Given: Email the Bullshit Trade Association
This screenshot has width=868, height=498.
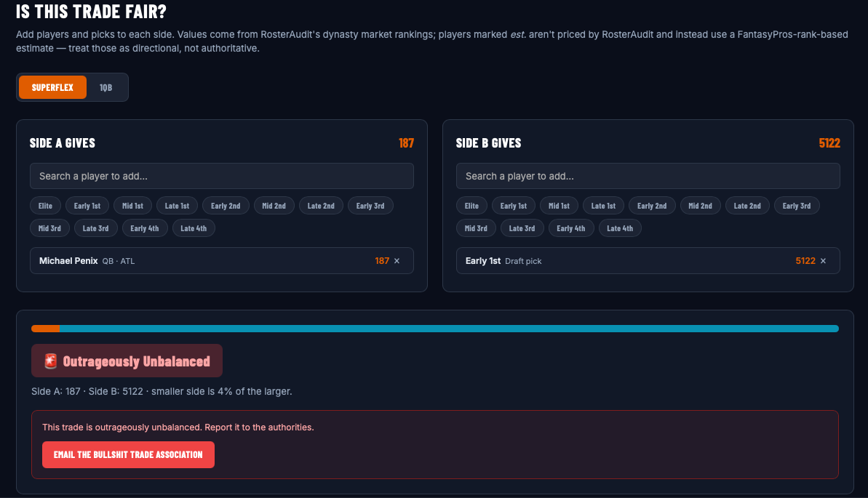Looking at the screenshot, I should coord(129,455).
